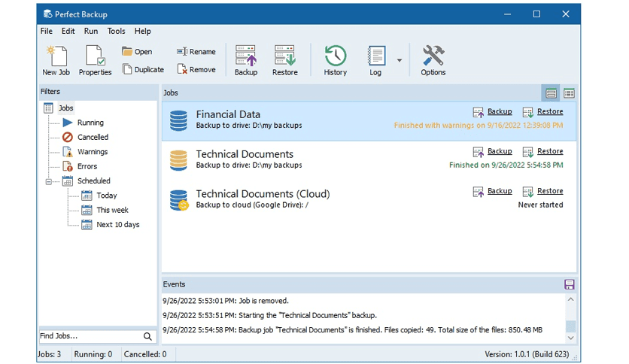629x364 pixels.
Task: Open the Help menu
Action: (x=142, y=31)
